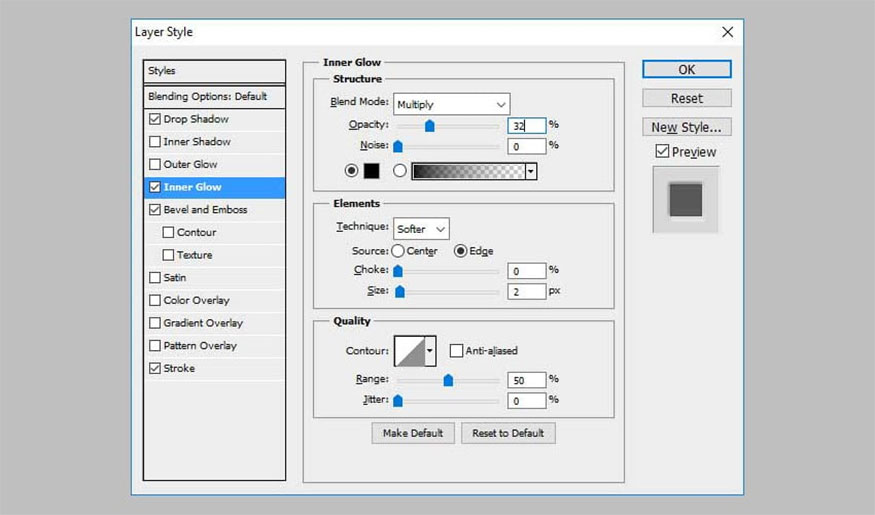Screen dimensions: 875x515
Task: Select the solid color radio button
Action: 349,171
